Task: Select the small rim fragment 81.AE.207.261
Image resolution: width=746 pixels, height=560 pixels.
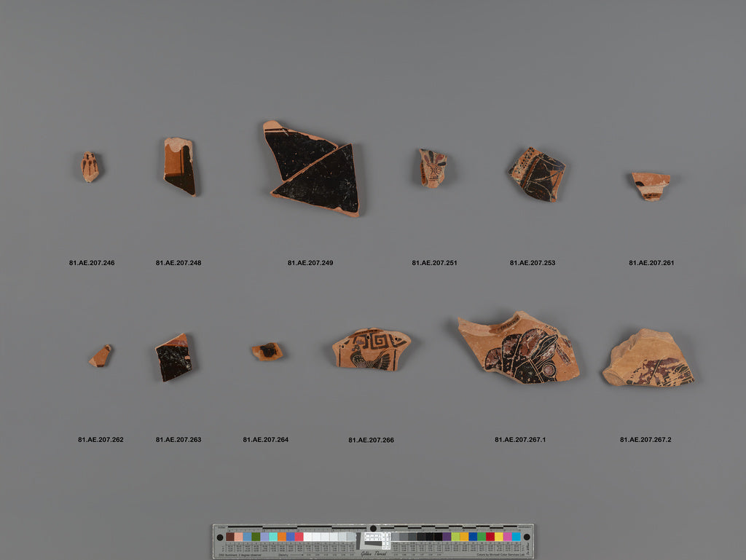Action: click(x=651, y=186)
